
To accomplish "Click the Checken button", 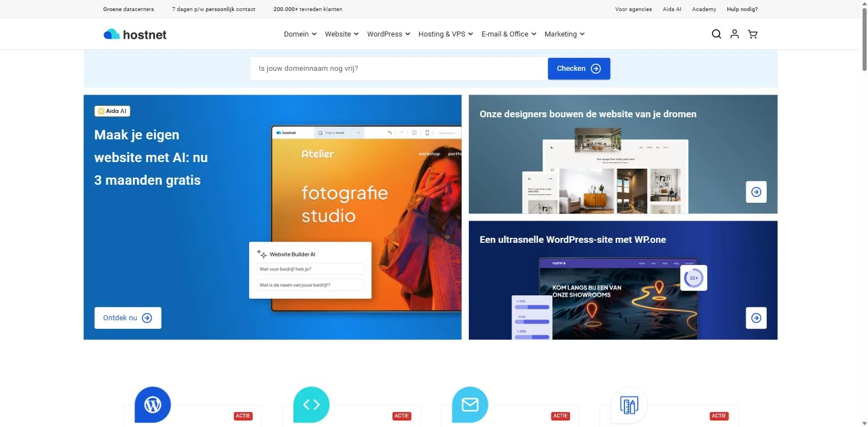I will pos(579,69).
